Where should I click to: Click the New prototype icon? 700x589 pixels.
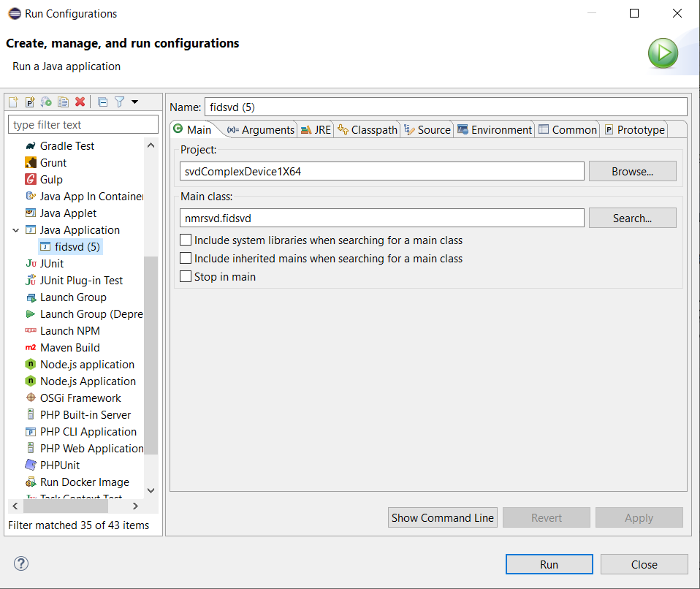coord(30,102)
